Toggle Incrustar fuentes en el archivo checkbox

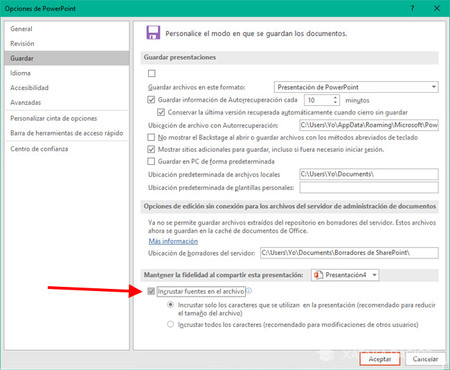151,291
